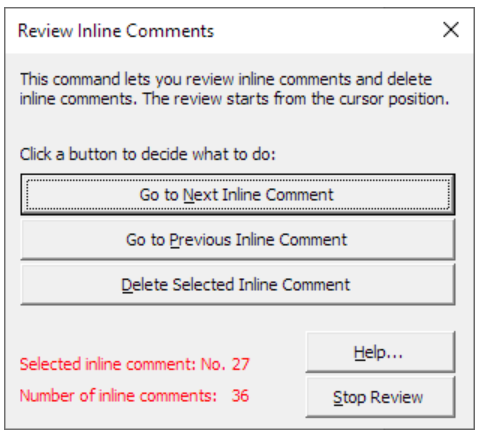Click 'The review starts from the cursor position' line
The image size is (478, 431).
click(296, 99)
